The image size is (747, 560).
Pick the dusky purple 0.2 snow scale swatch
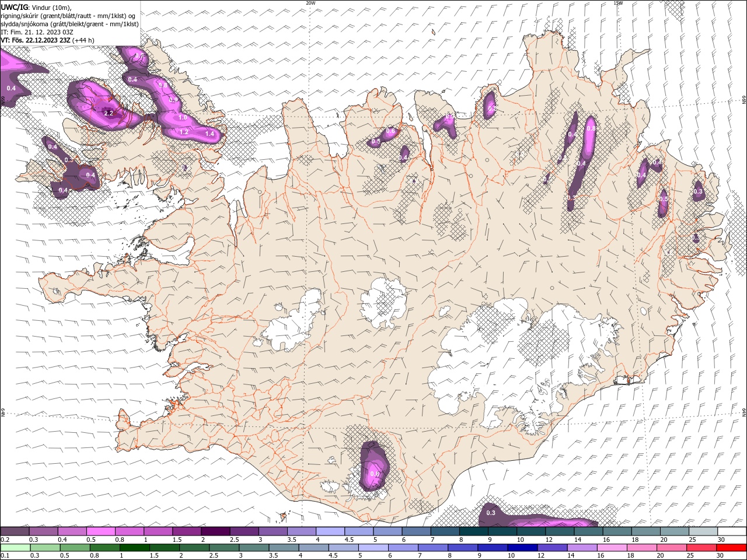pyautogui.click(x=15, y=531)
